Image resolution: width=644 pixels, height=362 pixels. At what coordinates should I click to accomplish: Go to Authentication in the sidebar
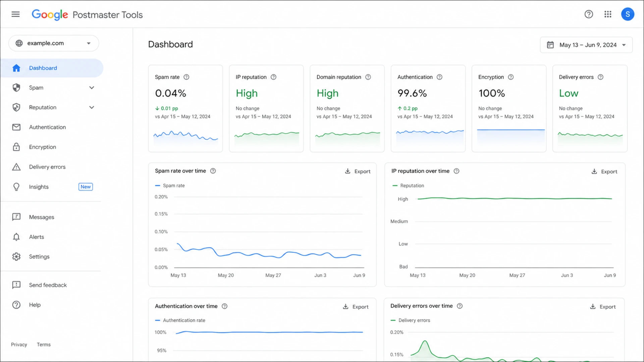click(x=52, y=127)
